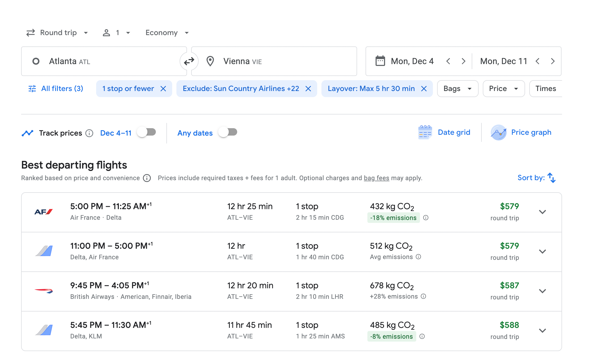Expand the Air France $579 flight details
The image size is (608, 364).
(542, 212)
